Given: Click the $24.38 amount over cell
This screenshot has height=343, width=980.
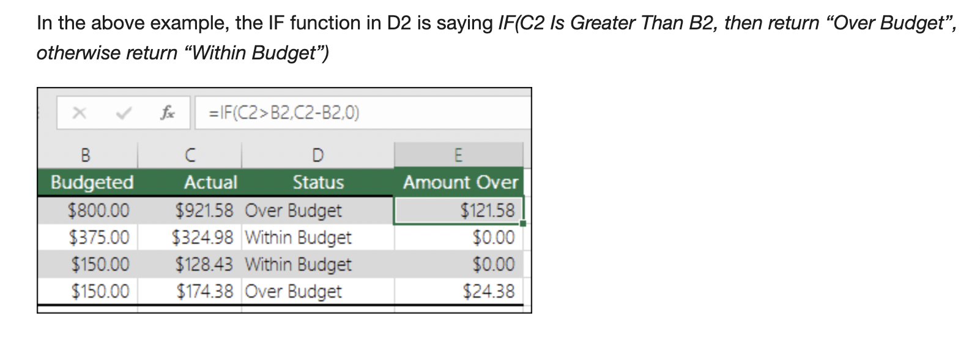Looking at the screenshot, I should [x=459, y=292].
